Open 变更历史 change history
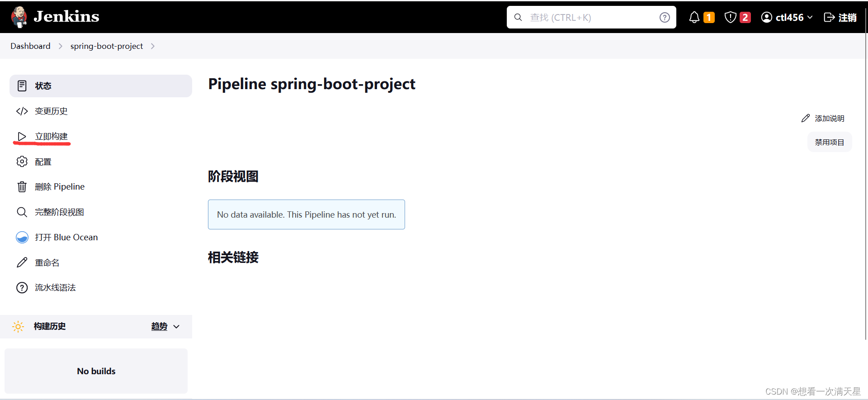 coord(51,111)
